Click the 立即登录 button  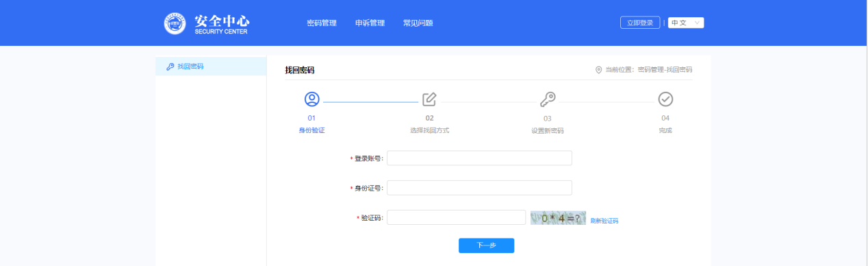640,23
